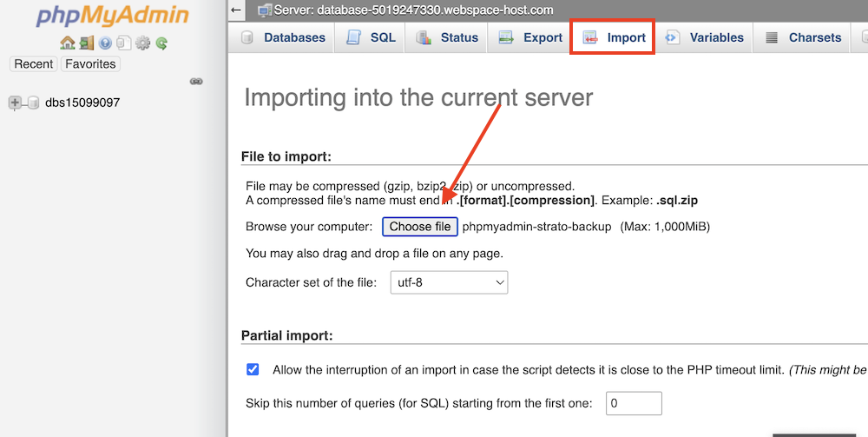868x437 pixels.
Task: Click the link-with-main-panel chain icon
Action: pyautogui.click(x=196, y=82)
